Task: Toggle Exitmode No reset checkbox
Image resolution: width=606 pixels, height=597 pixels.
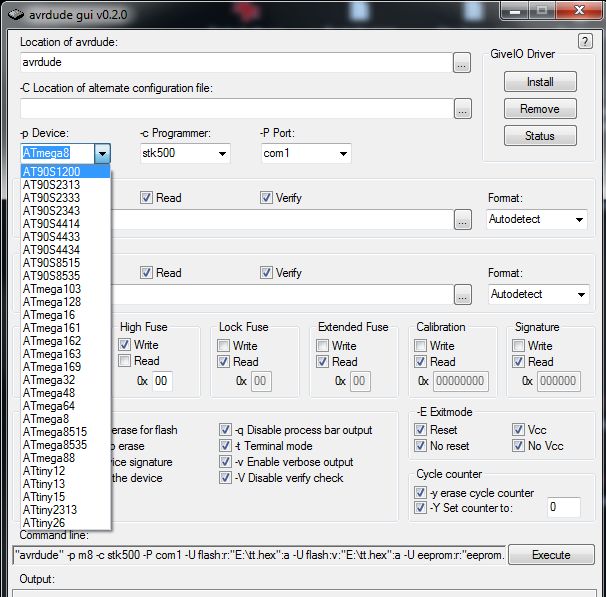Action: click(420, 446)
